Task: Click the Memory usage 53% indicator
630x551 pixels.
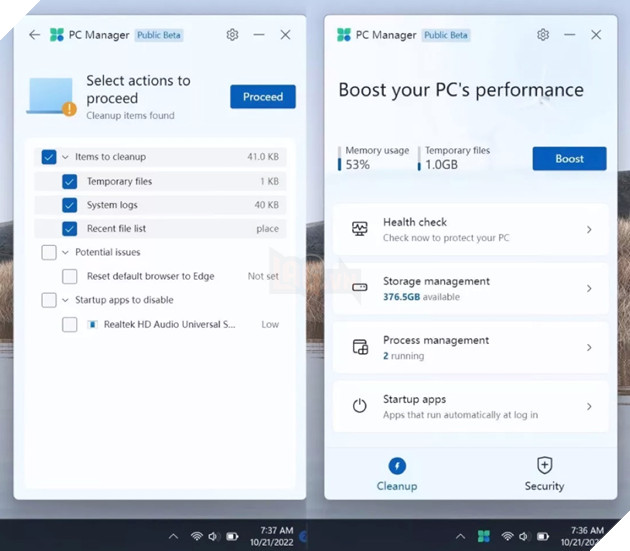Action: pos(374,158)
